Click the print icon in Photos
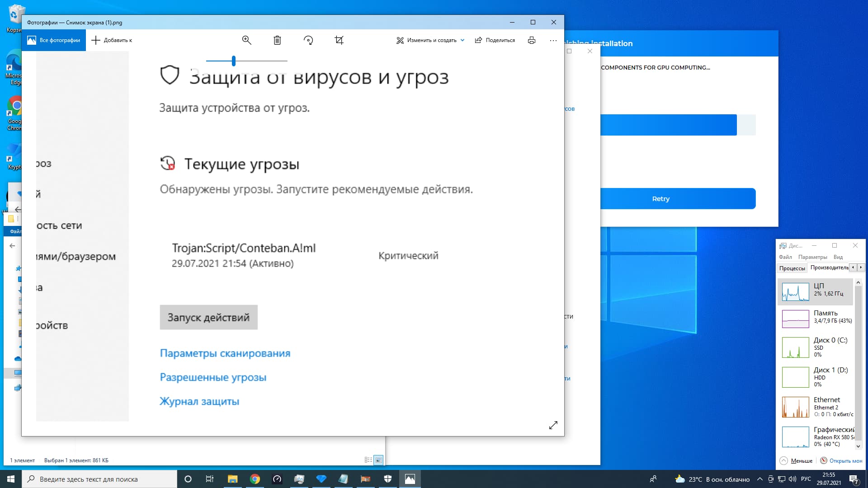 pyautogui.click(x=532, y=40)
